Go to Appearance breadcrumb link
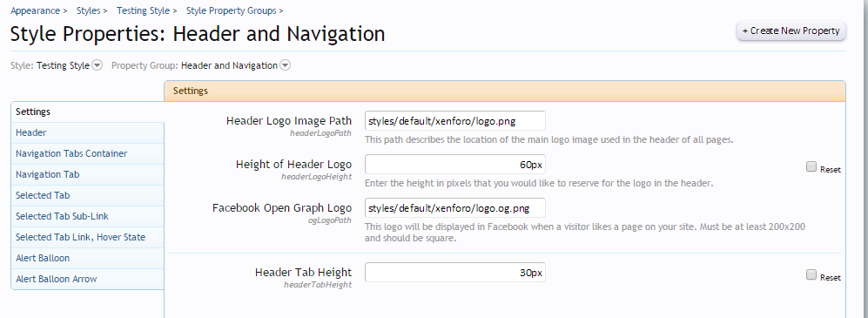868x318 pixels. pos(36,10)
